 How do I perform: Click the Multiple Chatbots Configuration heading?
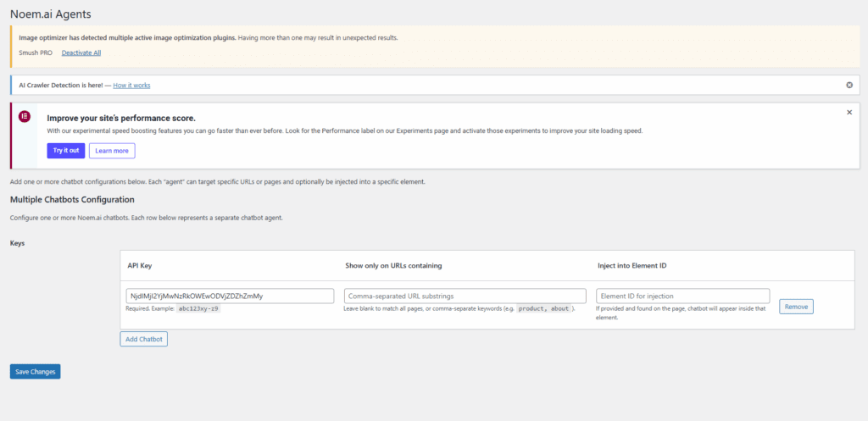(x=72, y=200)
